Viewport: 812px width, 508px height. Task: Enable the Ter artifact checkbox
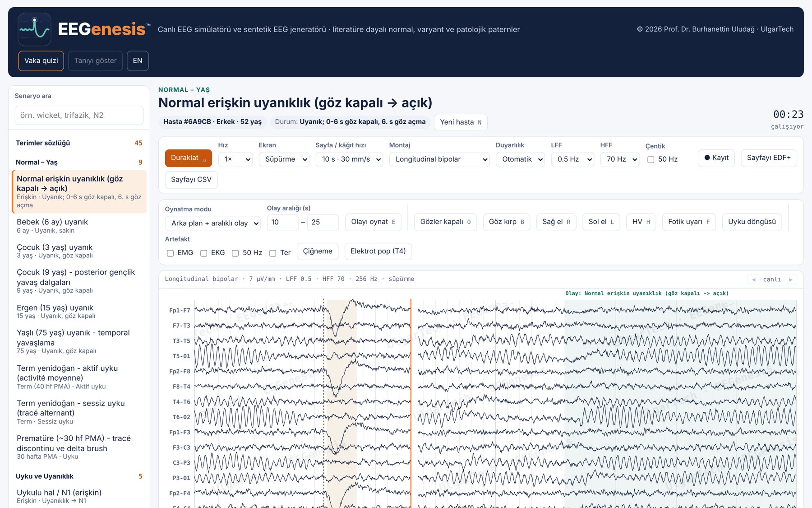[x=273, y=253]
